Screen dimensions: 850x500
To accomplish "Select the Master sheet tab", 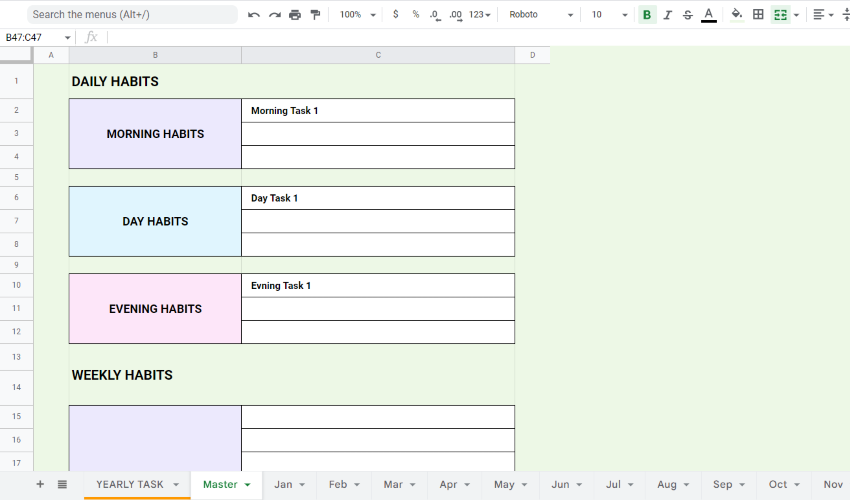I will pyautogui.click(x=220, y=484).
